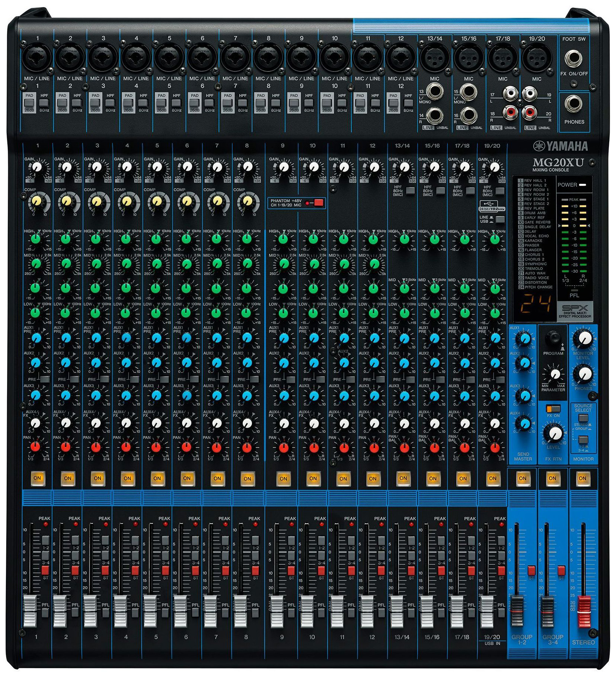Screen dimensions: 616x677
Task: Adjust the red PAN knob on channel 9
Action: click(284, 447)
